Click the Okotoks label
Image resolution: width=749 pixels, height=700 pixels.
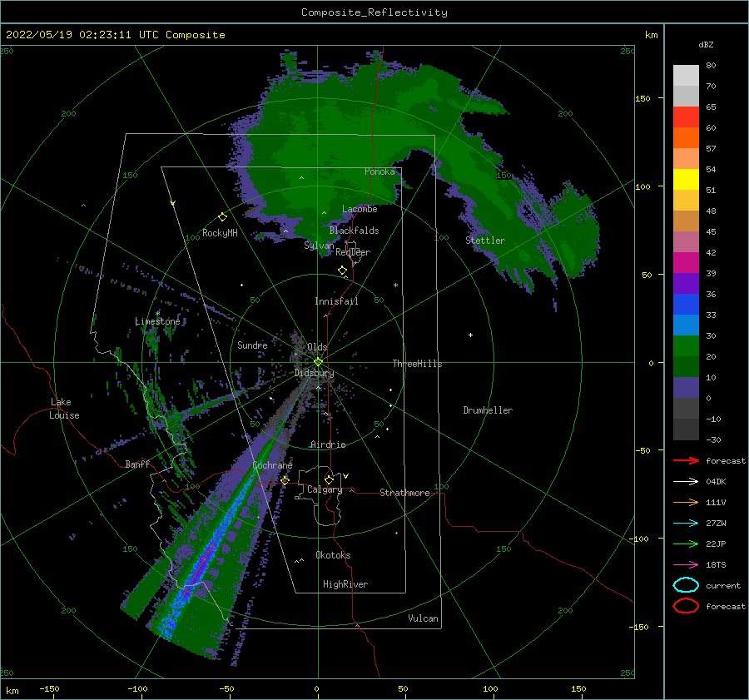click(333, 555)
